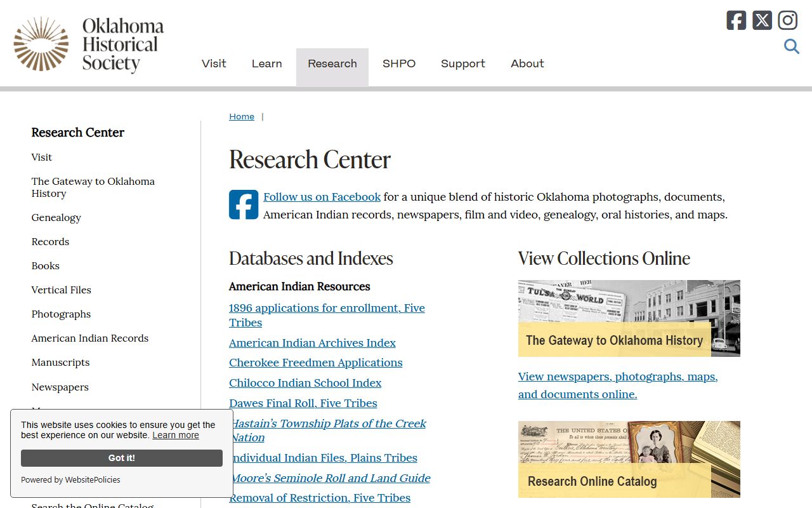Open the Support menu item
812x508 pixels.
463,63
